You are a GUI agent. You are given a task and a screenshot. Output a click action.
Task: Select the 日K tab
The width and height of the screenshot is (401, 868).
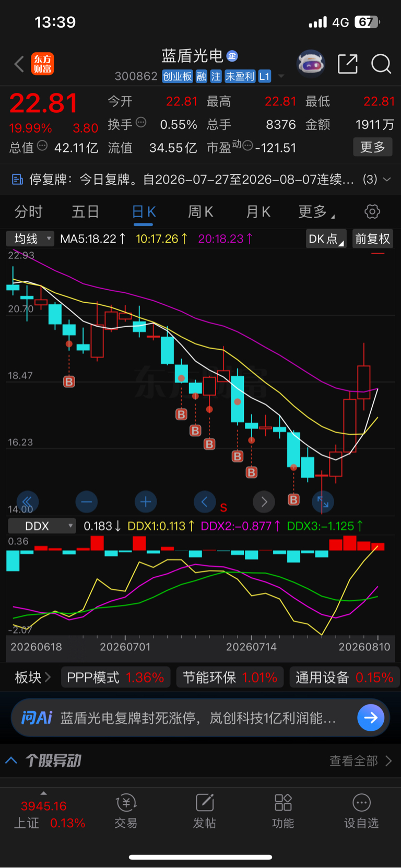pos(144,212)
